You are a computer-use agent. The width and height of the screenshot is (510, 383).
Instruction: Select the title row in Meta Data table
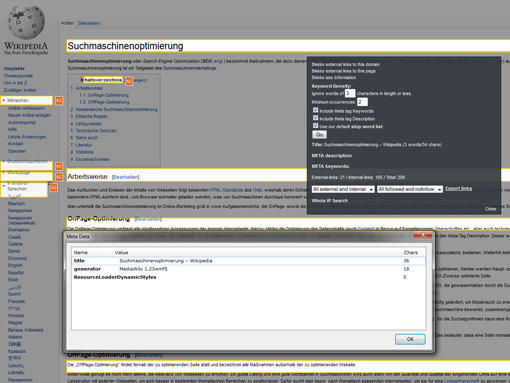click(x=248, y=261)
